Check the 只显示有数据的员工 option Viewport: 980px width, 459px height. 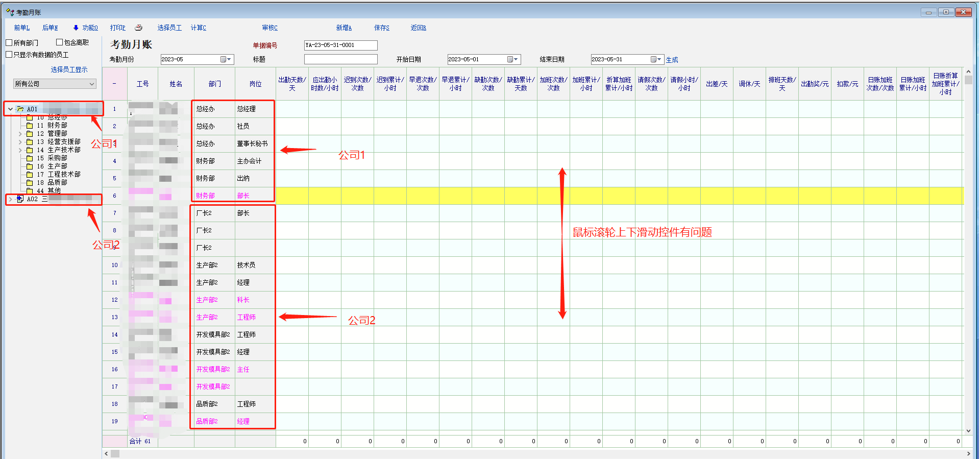click(9, 55)
